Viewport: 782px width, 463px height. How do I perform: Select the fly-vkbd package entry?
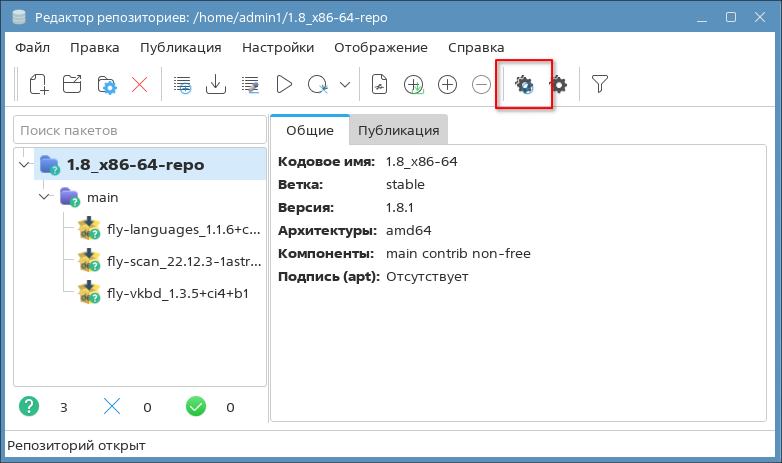point(177,293)
